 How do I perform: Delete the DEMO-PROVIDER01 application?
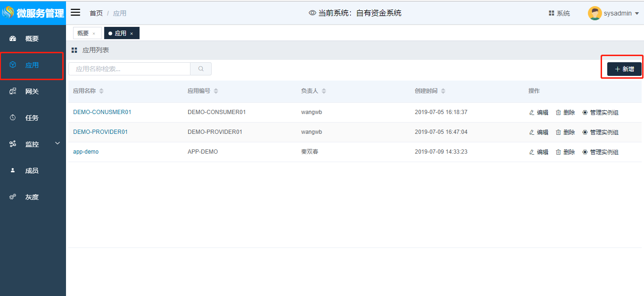click(x=565, y=132)
